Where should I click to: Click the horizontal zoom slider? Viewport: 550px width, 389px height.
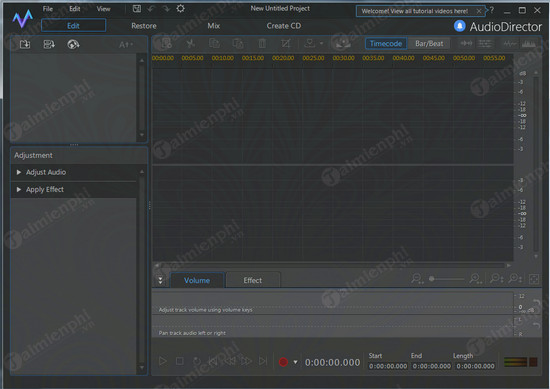click(446, 279)
